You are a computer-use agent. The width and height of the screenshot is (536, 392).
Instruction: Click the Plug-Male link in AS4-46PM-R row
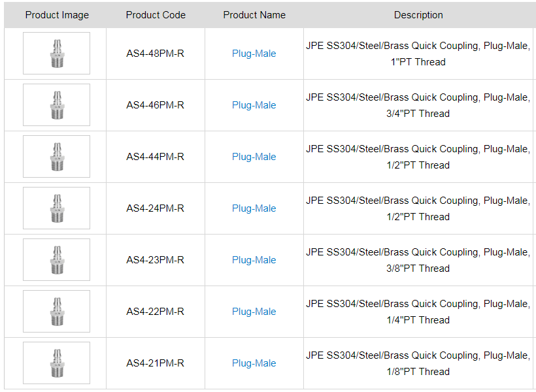click(254, 105)
